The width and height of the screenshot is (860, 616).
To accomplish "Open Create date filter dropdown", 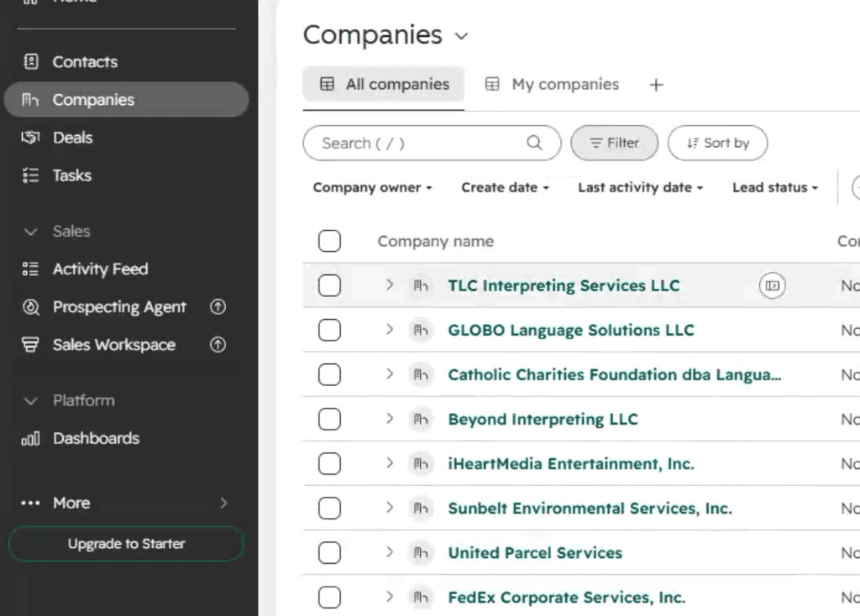I will [505, 187].
